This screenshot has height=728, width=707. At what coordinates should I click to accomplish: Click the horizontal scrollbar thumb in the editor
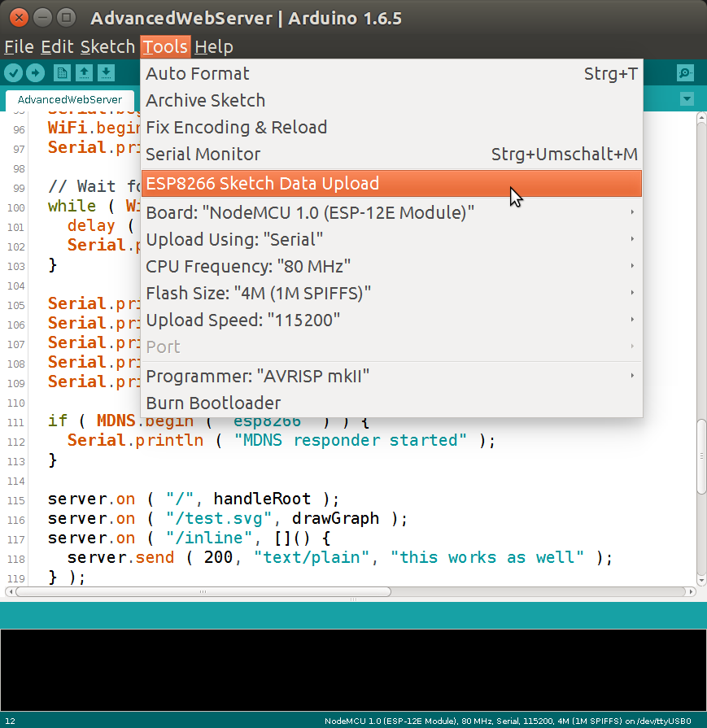point(203,591)
